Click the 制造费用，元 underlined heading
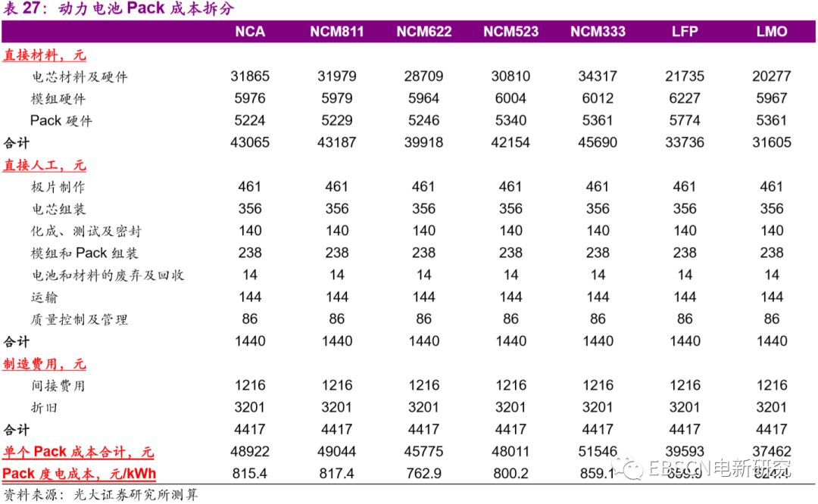Screen dimensions: 818x504 (x=45, y=364)
